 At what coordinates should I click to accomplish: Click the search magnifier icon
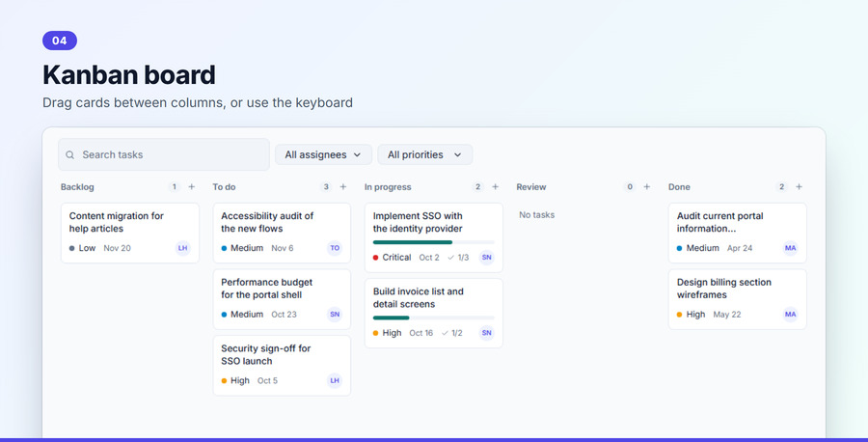tap(70, 155)
